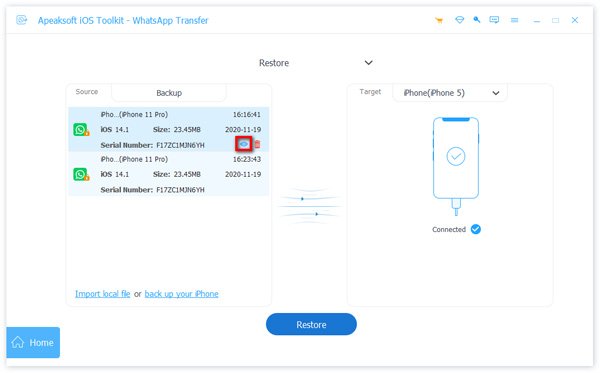Click the Apeaksoft app logo icon

pyautogui.click(x=22, y=20)
